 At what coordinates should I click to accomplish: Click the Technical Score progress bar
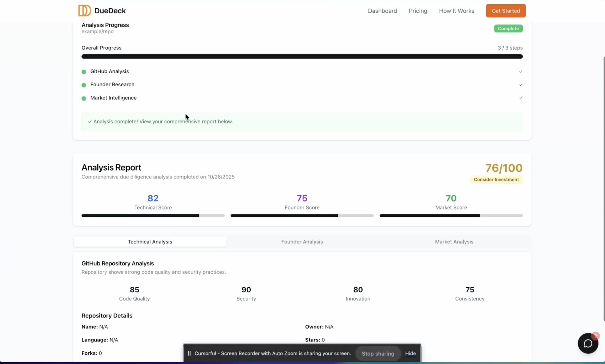tap(153, 216)
